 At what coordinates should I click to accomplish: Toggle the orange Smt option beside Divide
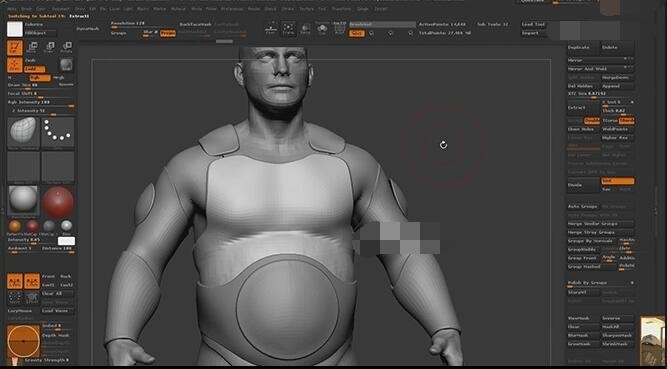point(618,181)
